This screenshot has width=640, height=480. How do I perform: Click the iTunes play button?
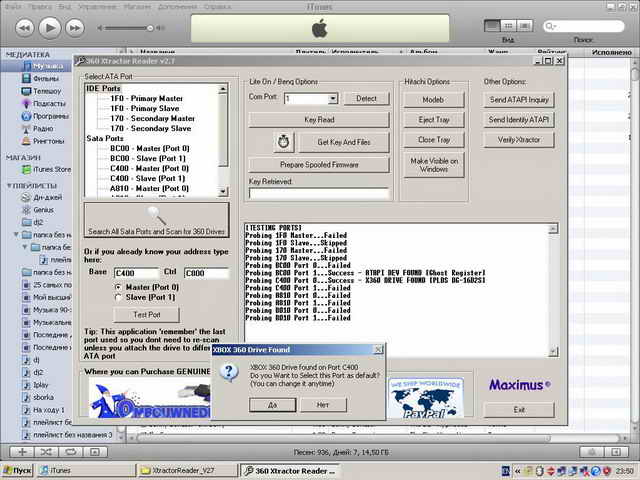coord(50,28)
